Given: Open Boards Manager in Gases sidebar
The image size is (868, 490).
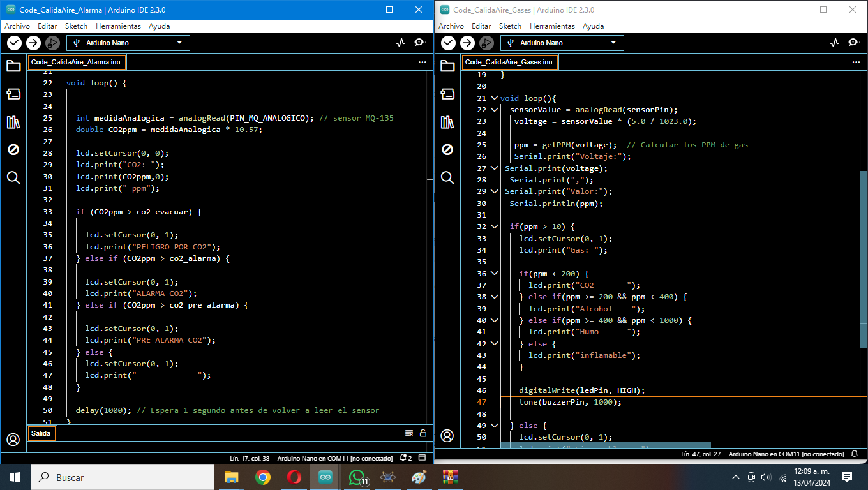Looking at the screenshot, I should point(447,94).
